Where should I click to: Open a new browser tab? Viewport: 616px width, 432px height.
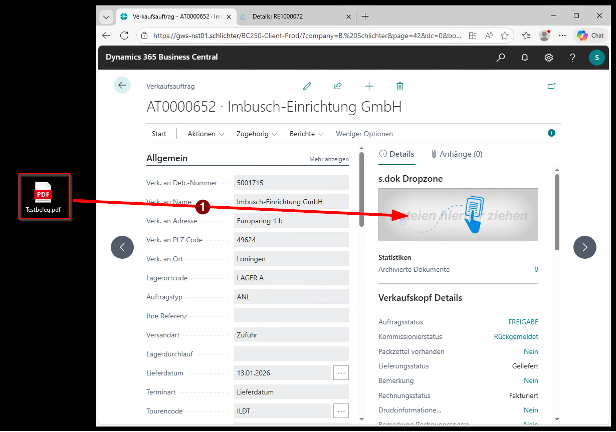tap(365, 16)
